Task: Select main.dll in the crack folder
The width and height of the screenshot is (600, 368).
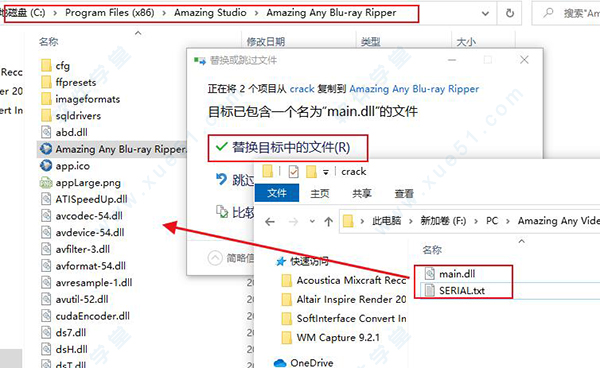Action: tap(450, 274)
